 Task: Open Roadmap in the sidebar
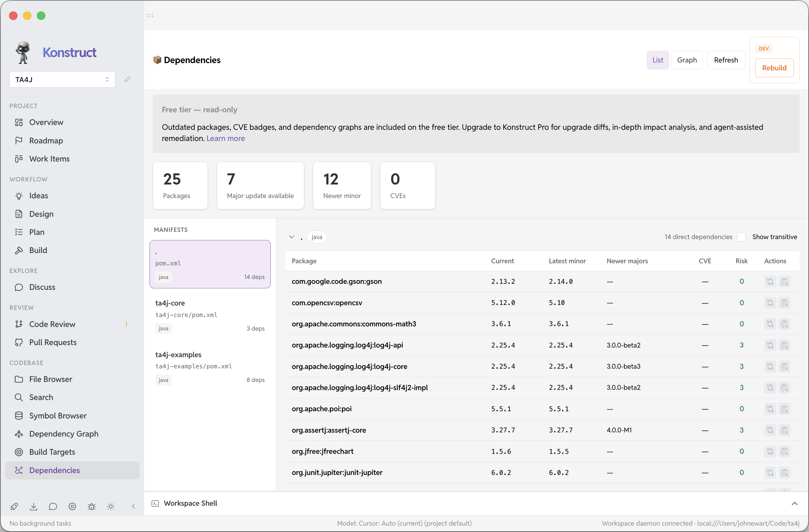click(72, 141)
